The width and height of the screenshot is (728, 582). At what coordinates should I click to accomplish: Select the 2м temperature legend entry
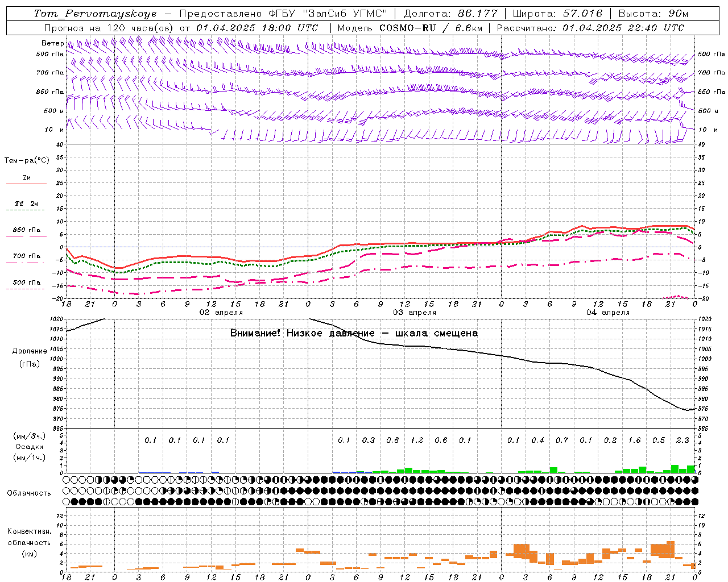(x=27, y=178)
